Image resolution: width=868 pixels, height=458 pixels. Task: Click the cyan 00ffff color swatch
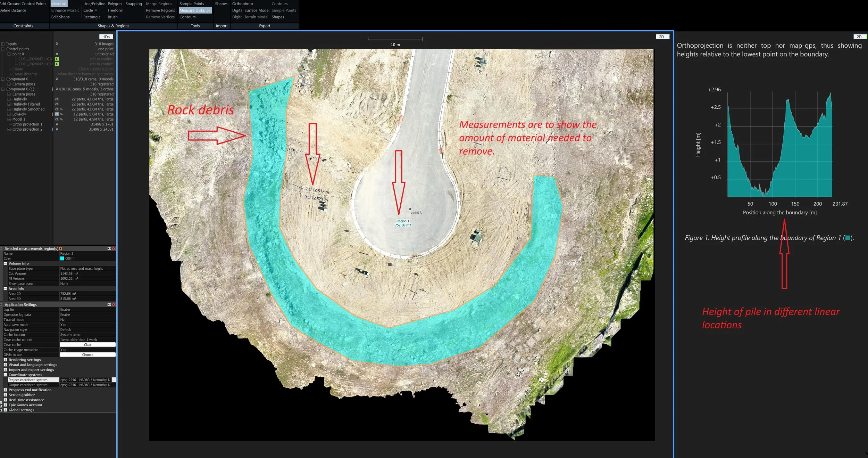point(62,259)
